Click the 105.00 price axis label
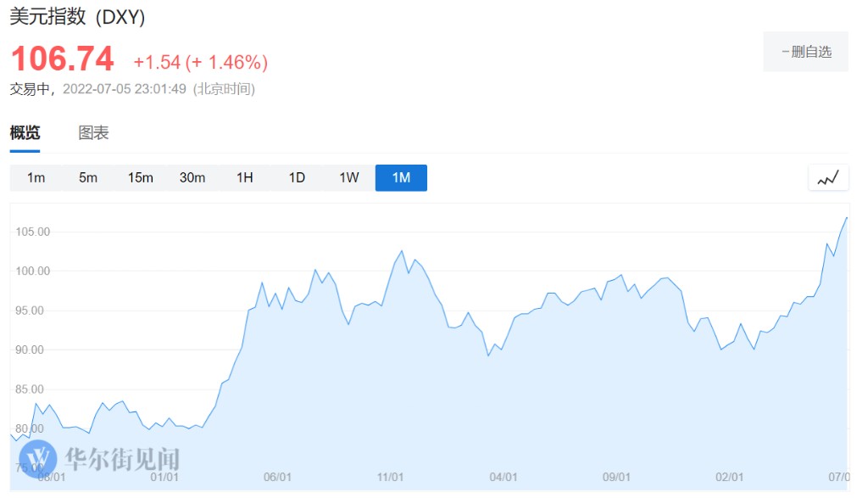The image size is (868, 498). [x=33, y=232]
